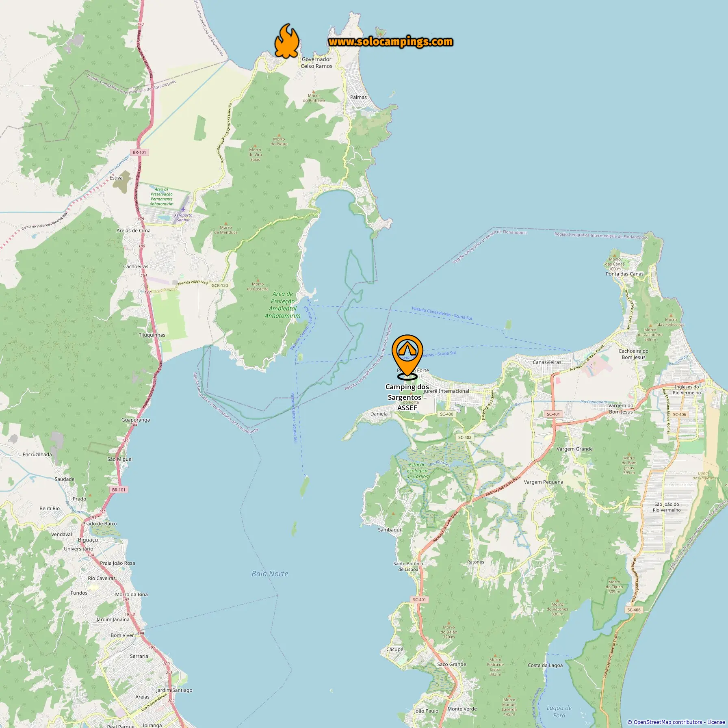Click the SC-406 shield near Ingleses
728x728 pixels.
679,414
